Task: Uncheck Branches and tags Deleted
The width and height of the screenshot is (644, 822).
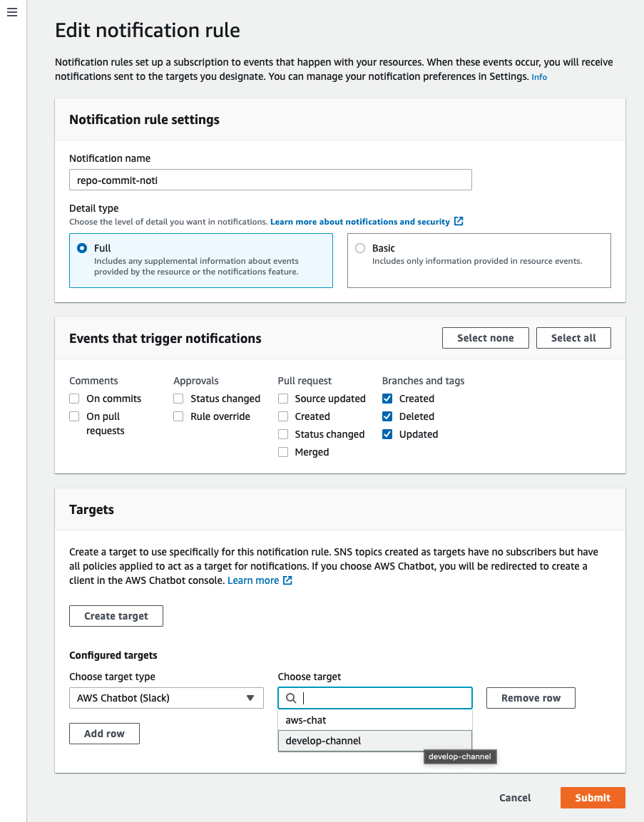Action: click(x=387, y=416)
